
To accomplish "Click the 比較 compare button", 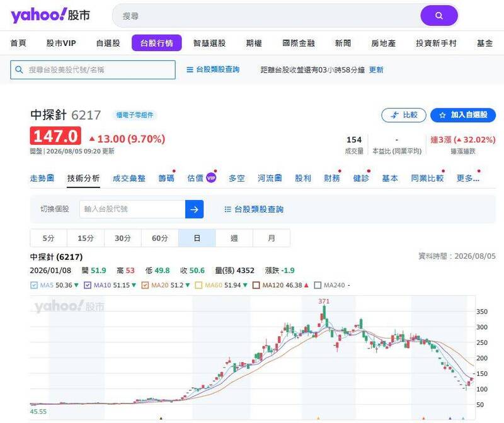I will tap(404, 115).
